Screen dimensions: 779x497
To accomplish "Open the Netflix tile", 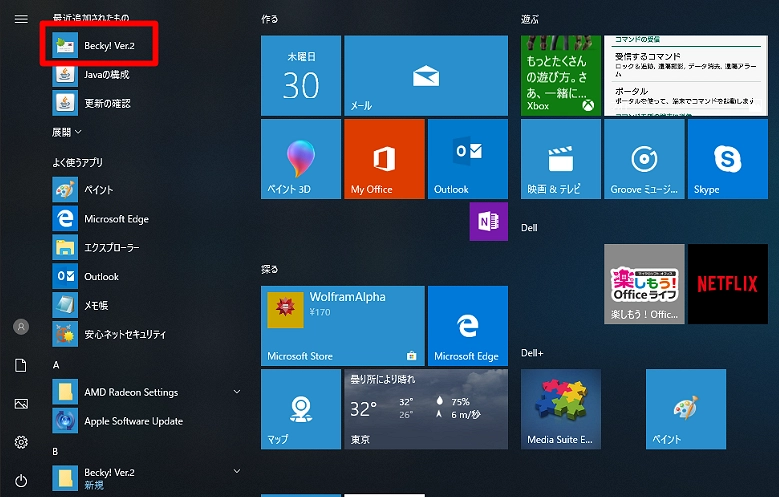I will pyautogui.click(x=727, y=284).
